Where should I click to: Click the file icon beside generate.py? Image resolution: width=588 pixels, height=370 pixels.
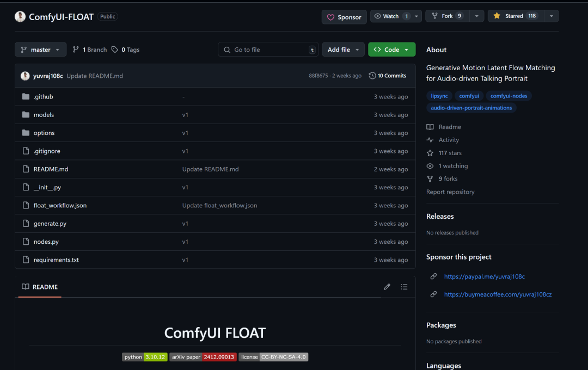pos(26,224)
